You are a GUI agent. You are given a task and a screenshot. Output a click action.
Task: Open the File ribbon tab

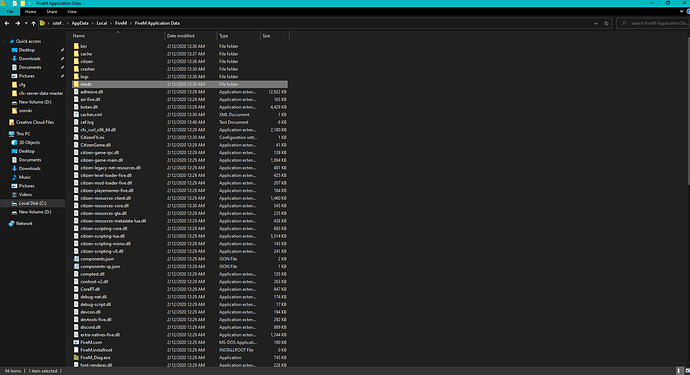click(x=10, y=12)
